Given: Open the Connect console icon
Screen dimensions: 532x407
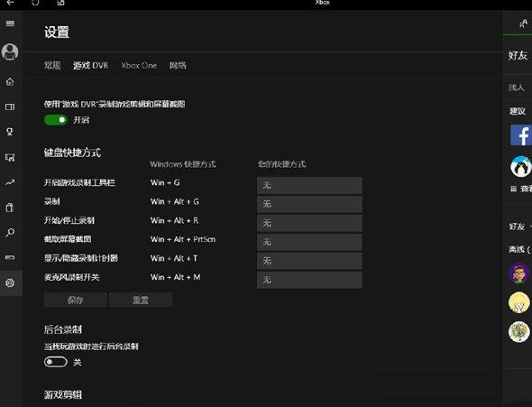Looking at the screenshot, I should (10, 257).
